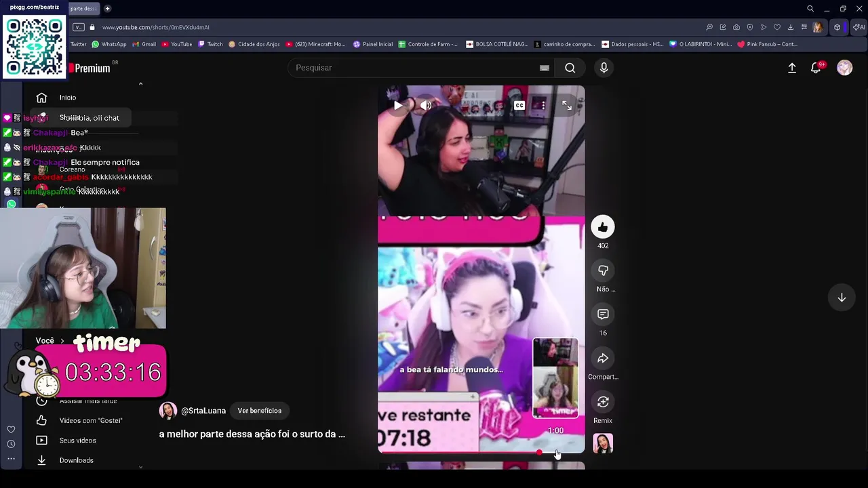Open @SrtaLuana channel link

pos(203,411)
